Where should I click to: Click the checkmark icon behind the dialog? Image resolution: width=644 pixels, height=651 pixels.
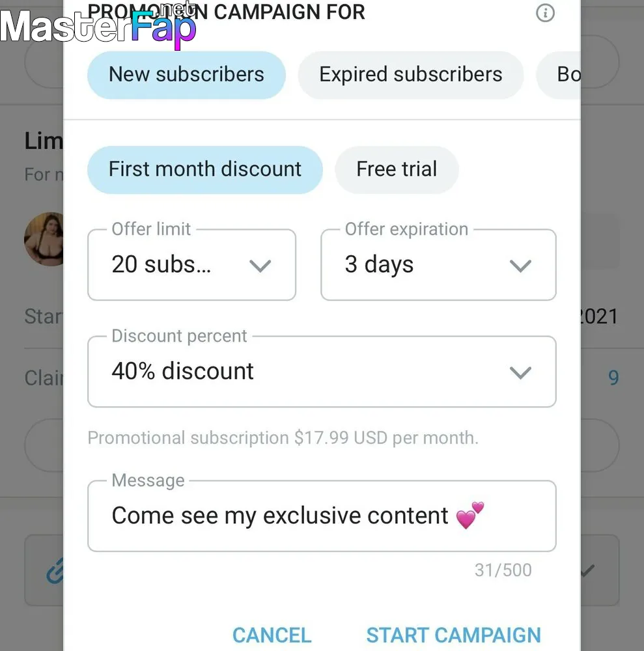click(x=588, y=571)
